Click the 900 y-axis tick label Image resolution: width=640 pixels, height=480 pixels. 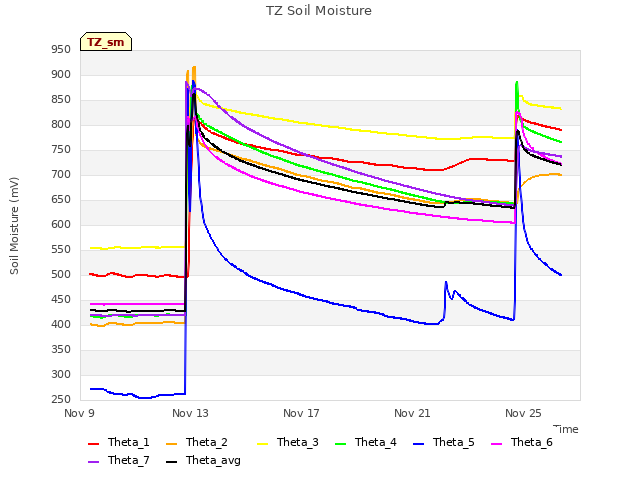click(61, 75)
